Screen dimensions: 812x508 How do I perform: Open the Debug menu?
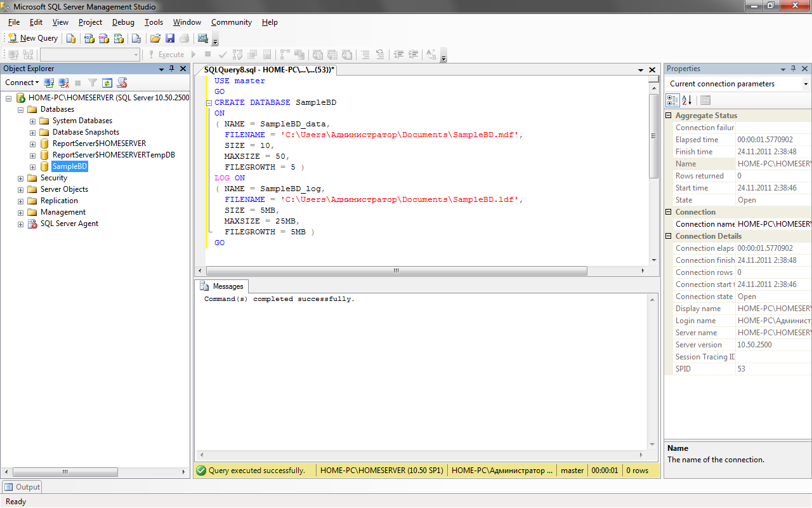pos(123,22)
